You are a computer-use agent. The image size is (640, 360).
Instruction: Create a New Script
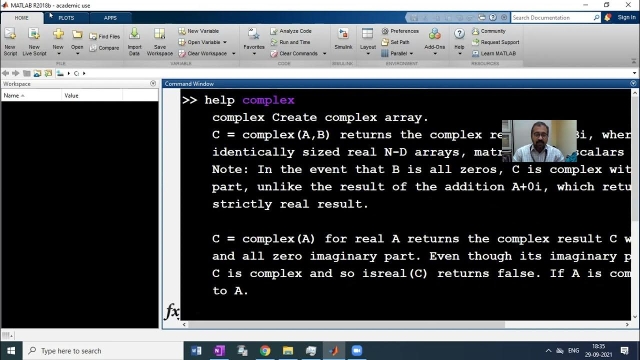pos(10,42)
